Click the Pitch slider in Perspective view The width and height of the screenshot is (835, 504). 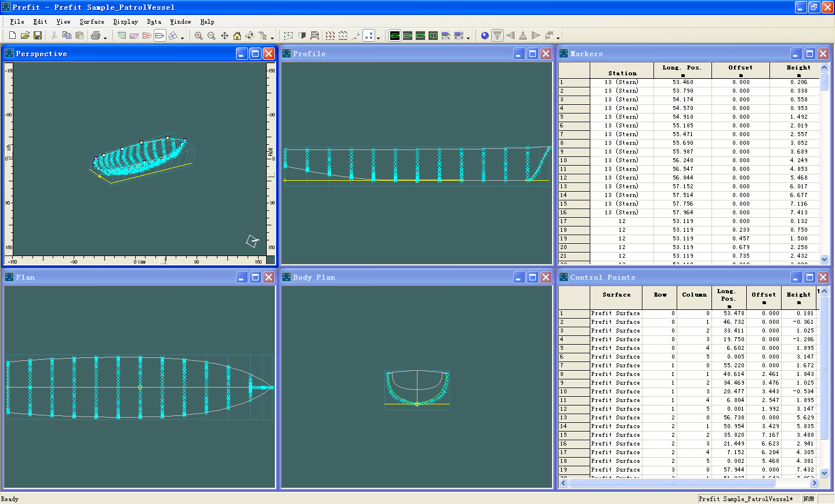tap(9, 154)
